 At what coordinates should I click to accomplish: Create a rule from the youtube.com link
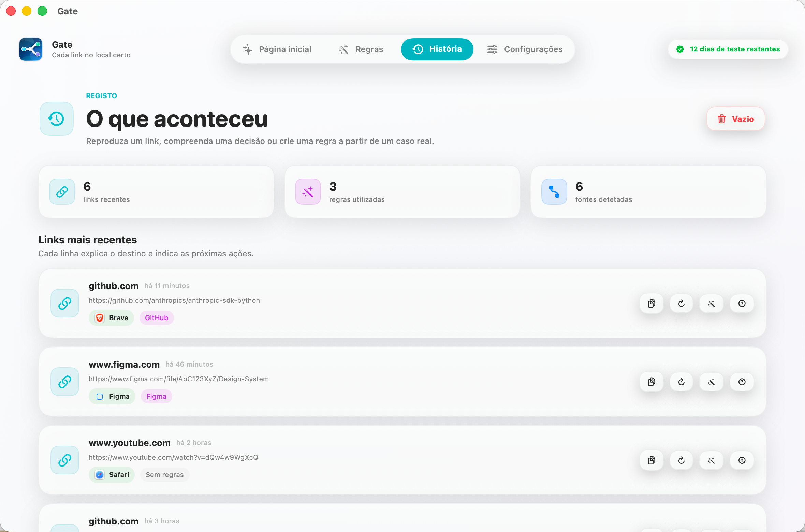click(x=712, y=460)
